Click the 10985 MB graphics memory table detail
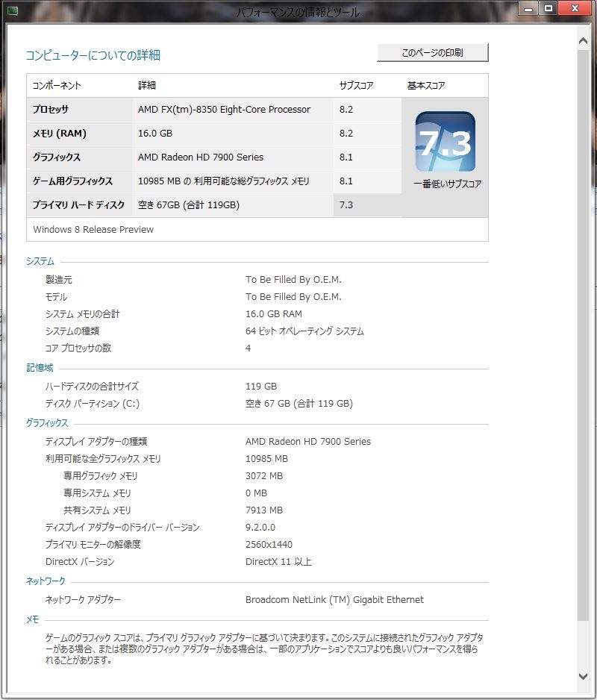The height and width of the screenshot is (700, 597). (224, 181)
